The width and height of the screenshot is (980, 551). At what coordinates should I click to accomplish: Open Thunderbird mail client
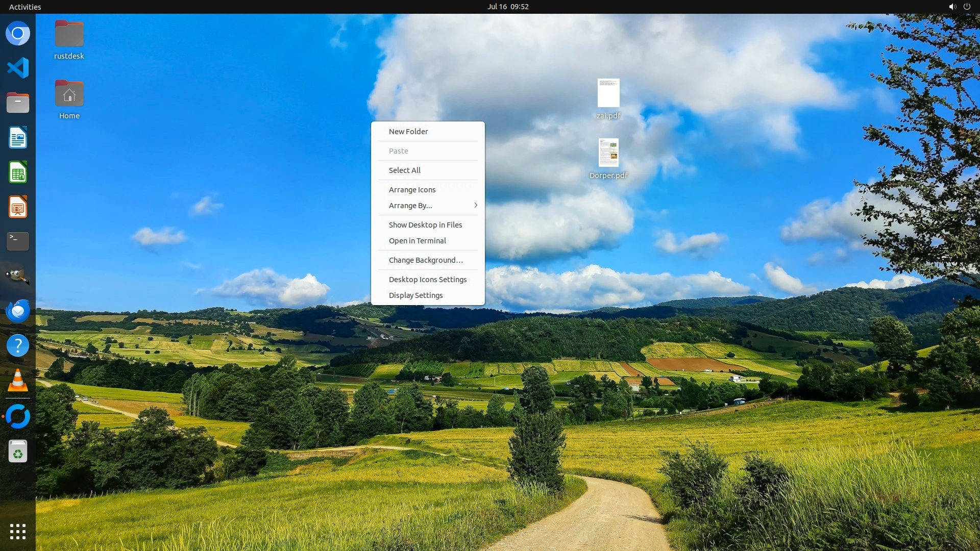18,311
